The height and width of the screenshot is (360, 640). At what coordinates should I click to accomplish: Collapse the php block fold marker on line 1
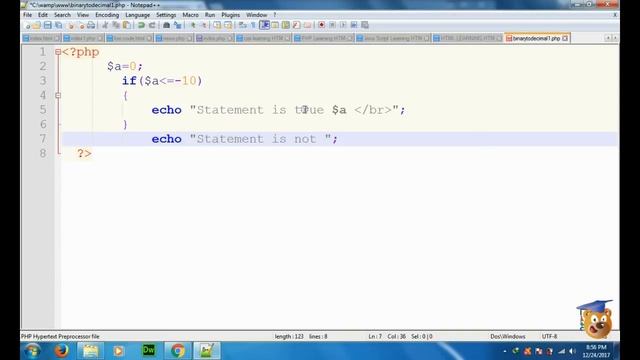(58, 52)
